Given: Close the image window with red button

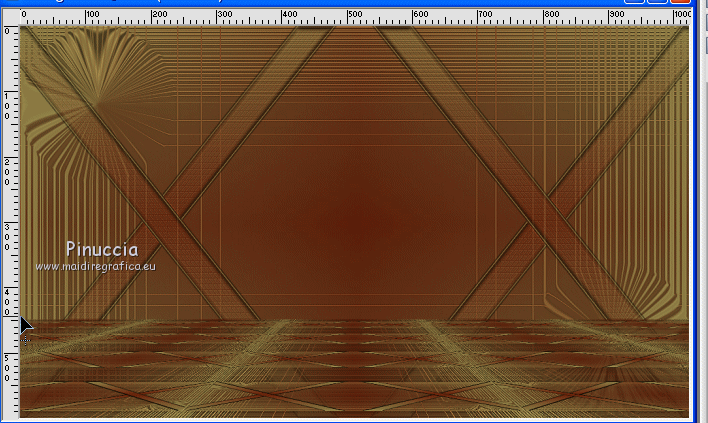Looking at the screenshot, I should (680, 1).
